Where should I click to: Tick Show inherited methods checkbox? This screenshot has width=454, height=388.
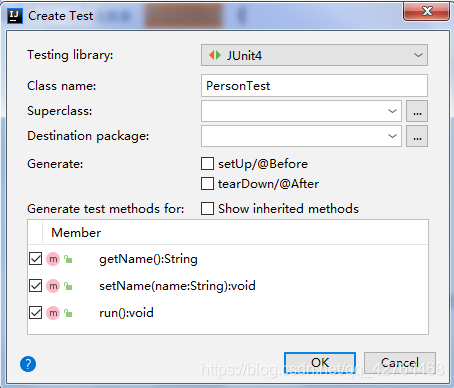[x=207, y=209]
